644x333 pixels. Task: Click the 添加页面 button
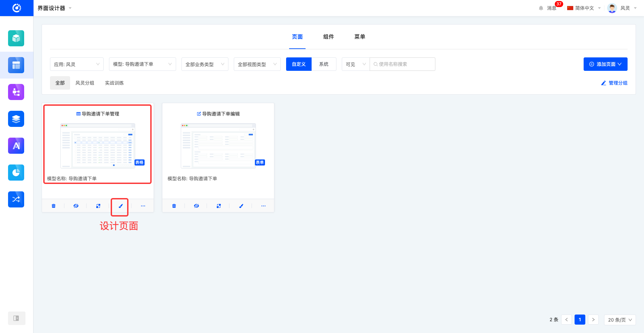click(x=605, y=64)
